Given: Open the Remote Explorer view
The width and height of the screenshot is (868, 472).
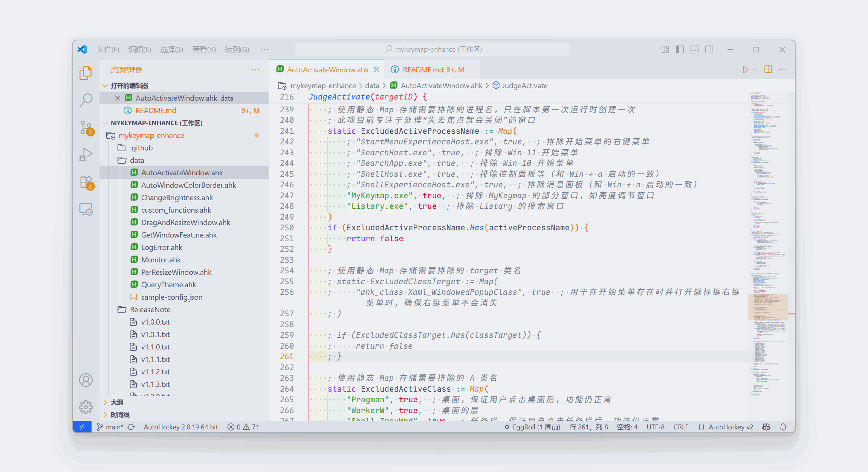Looking at the screenshot, I should point(86,209).
